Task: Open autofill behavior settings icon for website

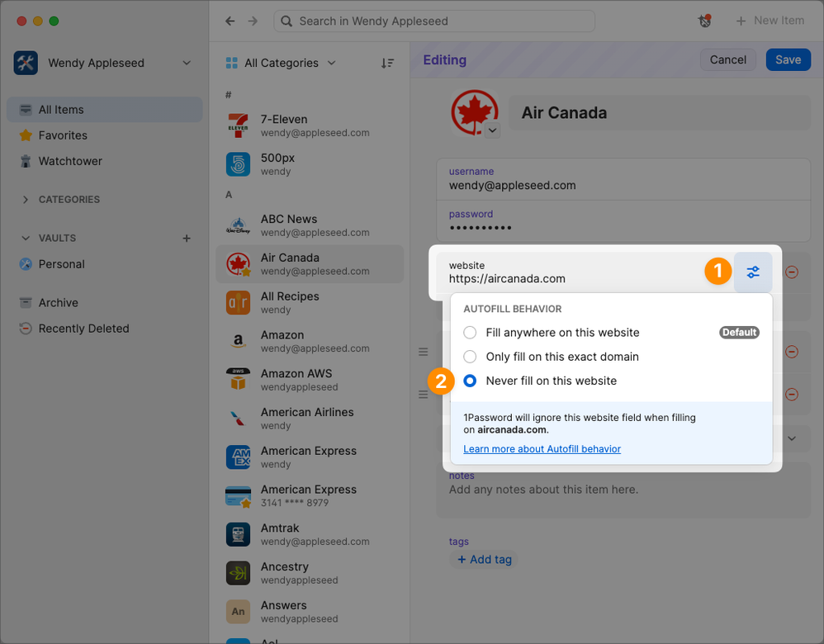Action: click(753, 272)
